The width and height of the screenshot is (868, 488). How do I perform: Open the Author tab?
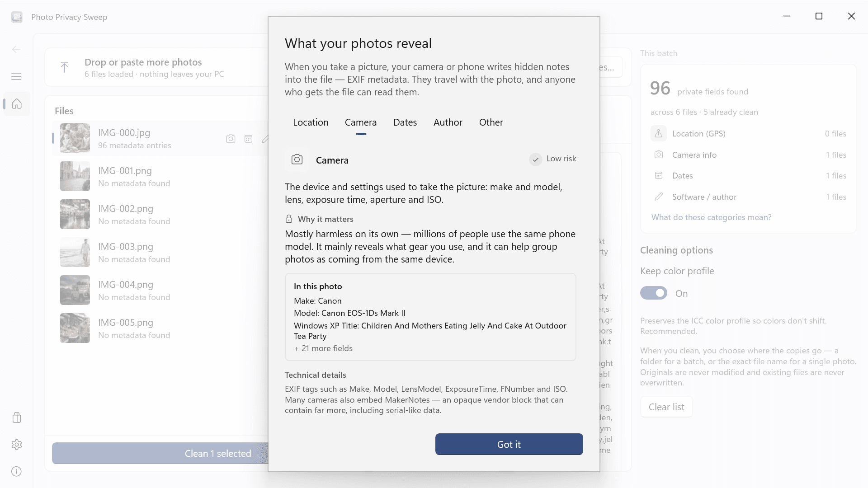point(448,122)
